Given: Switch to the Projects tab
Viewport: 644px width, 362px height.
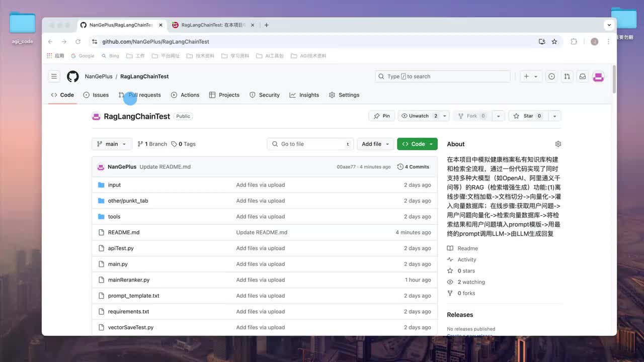Looking at the screenshot, I should 224,95.
